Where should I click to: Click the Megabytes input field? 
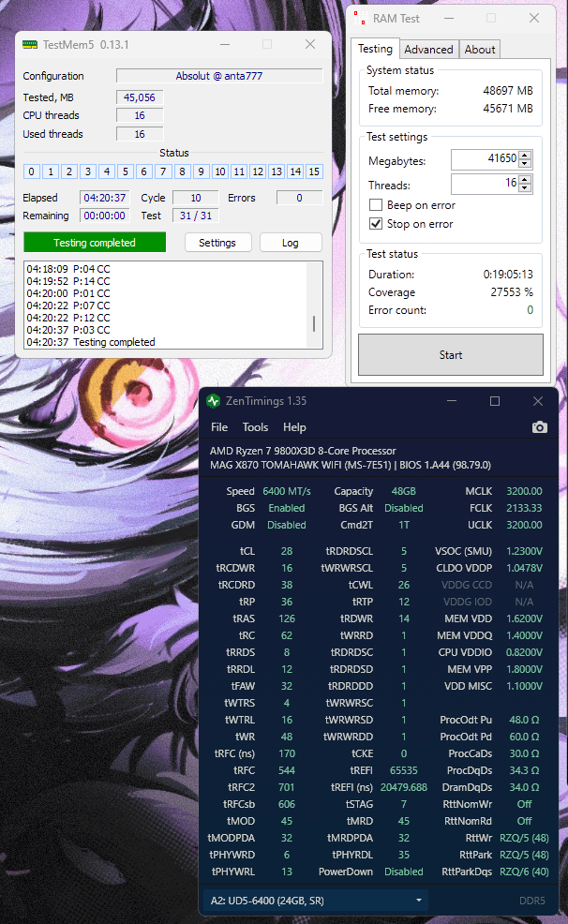click(485, 159)
